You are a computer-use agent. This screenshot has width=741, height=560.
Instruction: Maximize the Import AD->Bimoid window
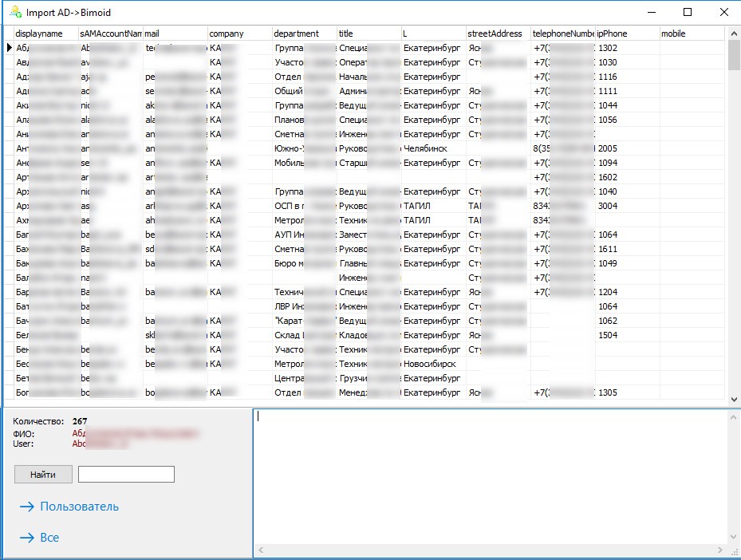point(688,12)
